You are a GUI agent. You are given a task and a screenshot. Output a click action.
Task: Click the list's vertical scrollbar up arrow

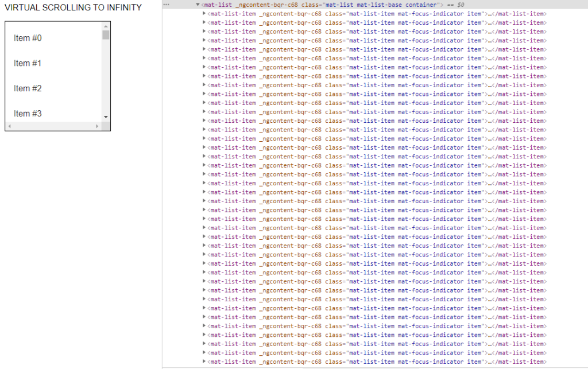[106, 26]
